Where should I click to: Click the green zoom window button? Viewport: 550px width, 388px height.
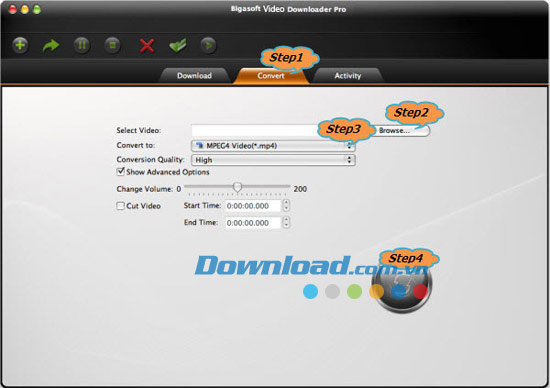[36, 9]
